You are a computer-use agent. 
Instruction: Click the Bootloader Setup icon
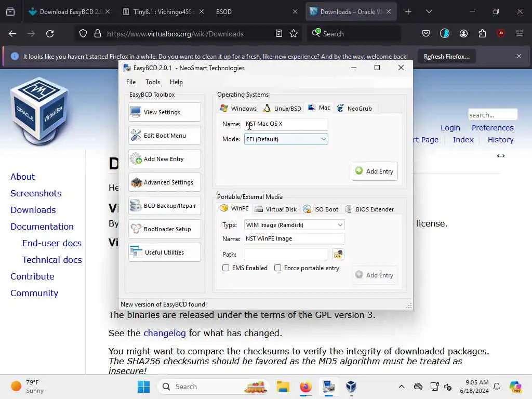click(x=136, y=229)
